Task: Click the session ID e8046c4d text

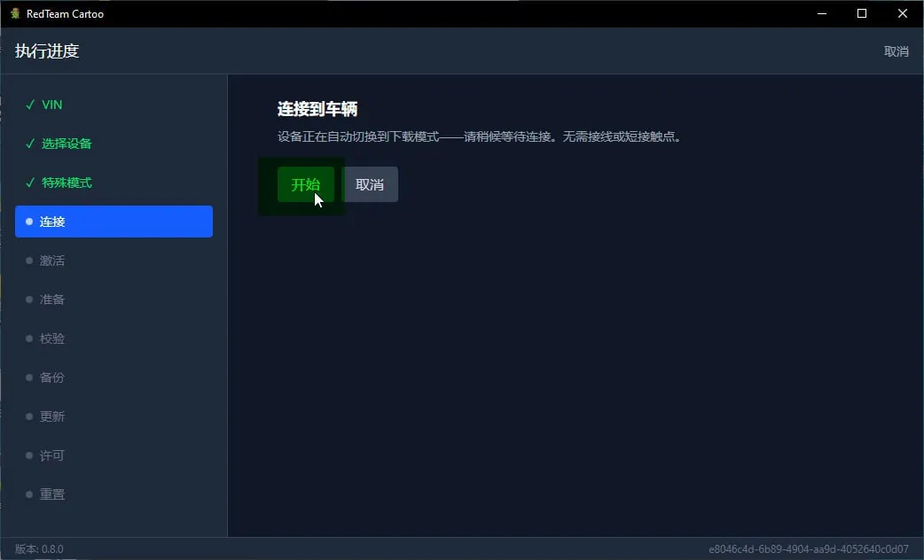Action: coord(809,548)
